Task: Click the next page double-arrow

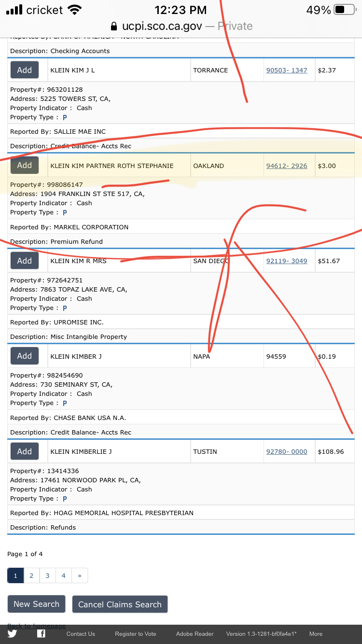Action: [x=80, y=575]
